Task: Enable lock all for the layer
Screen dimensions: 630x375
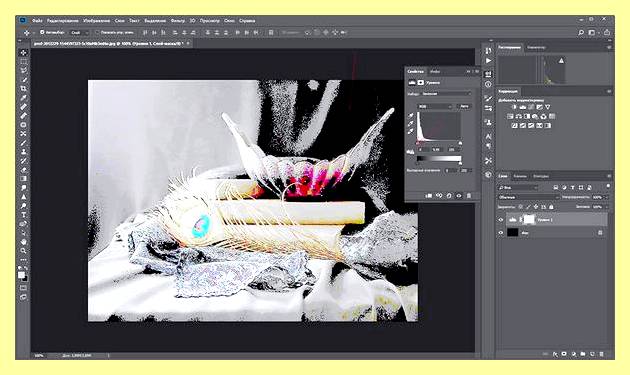Action: click(551, 207)
